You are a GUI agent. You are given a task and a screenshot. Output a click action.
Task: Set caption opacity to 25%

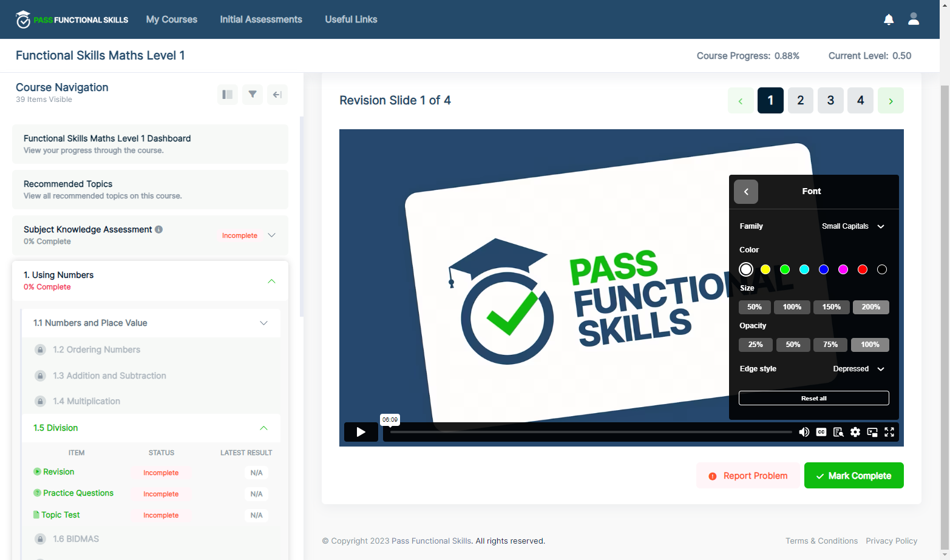756,345
